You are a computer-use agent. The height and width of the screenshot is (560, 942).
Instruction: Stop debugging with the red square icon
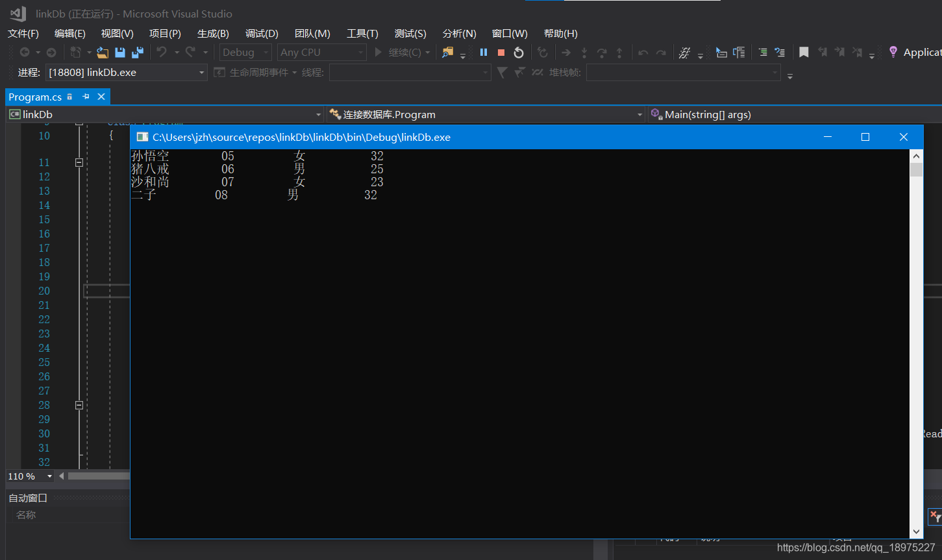coord(501,53)
